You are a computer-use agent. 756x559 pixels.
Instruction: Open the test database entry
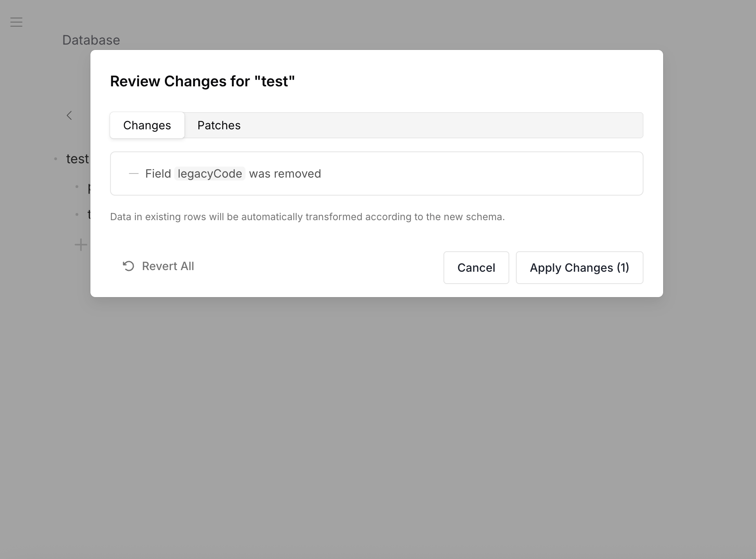pos(77,159)
